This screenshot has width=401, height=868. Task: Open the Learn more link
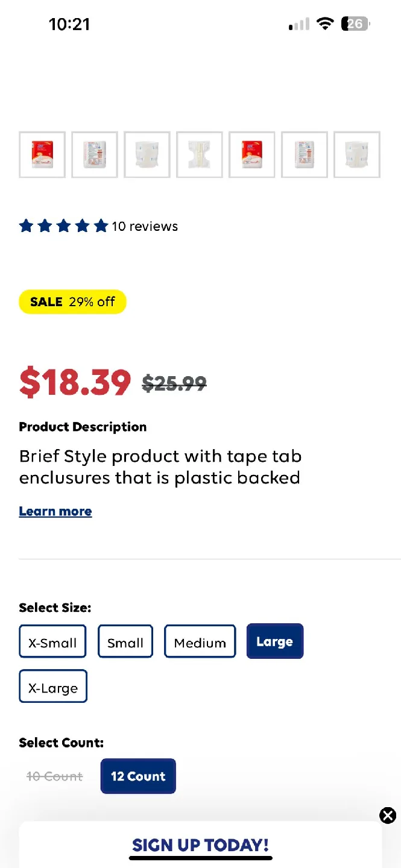[55, 511]
